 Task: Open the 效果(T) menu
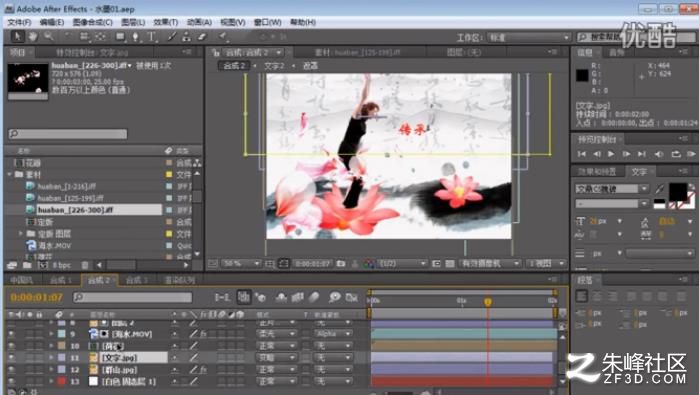click(x=165, y=22)
